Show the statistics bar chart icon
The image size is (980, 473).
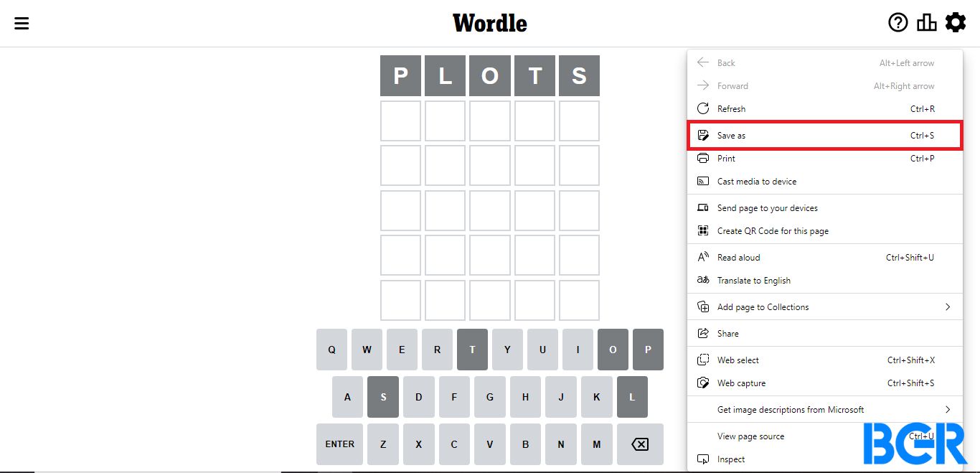(926, 23)
